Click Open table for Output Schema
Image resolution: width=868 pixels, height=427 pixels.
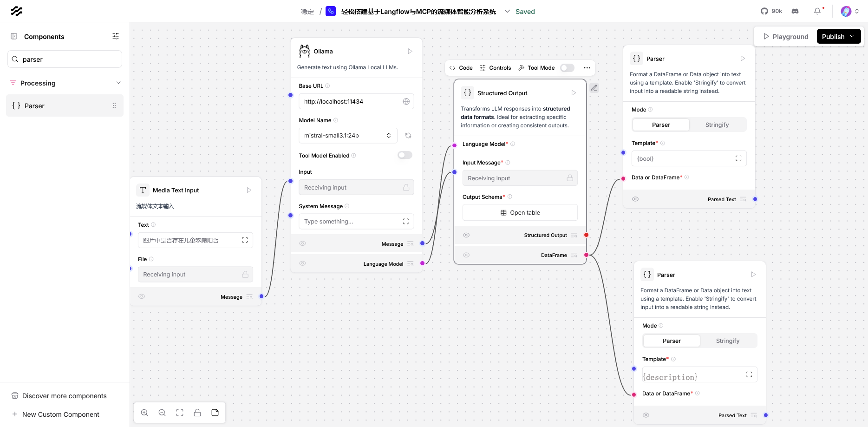tap(520, 212)
